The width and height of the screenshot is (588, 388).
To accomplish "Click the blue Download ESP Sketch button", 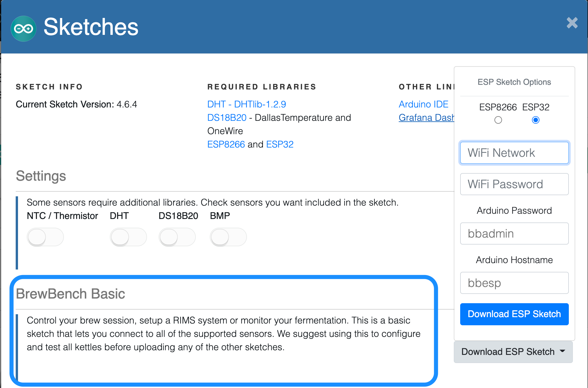I will [514, 314].
